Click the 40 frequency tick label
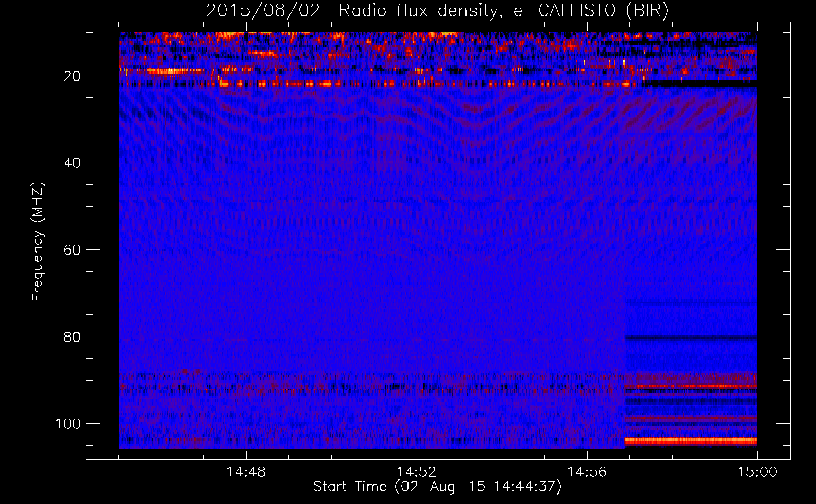Screen dimensions: 816x504 73,163
